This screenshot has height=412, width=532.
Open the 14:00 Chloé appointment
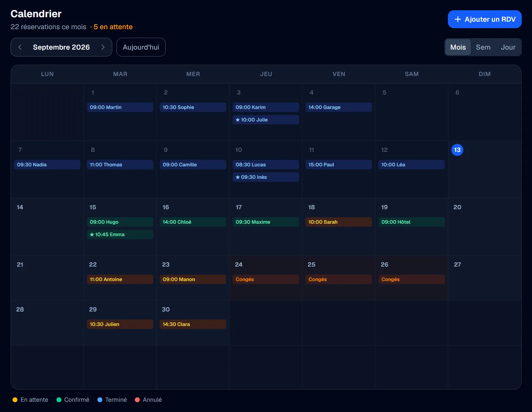click(193, 222)
